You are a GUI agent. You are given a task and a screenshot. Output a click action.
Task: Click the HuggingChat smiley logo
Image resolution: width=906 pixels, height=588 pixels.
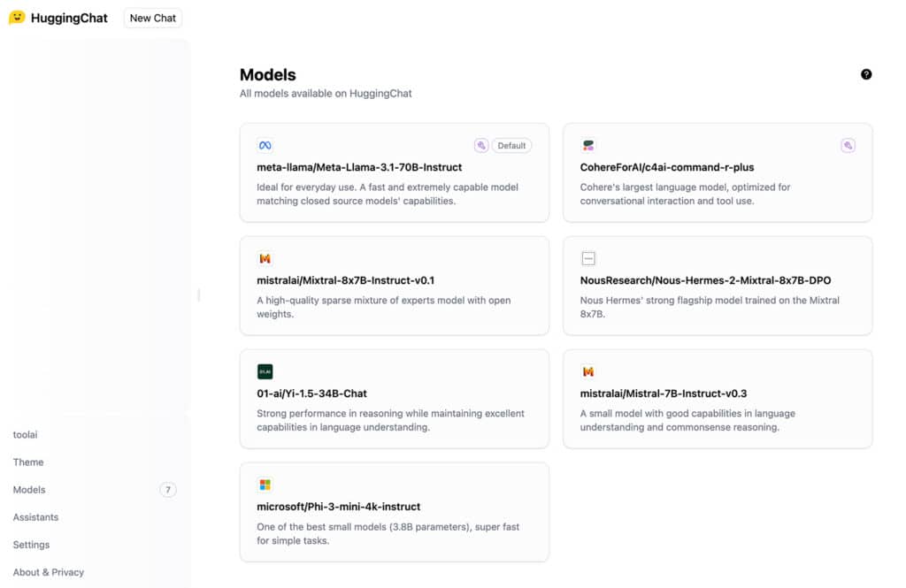tap(17, 18)
